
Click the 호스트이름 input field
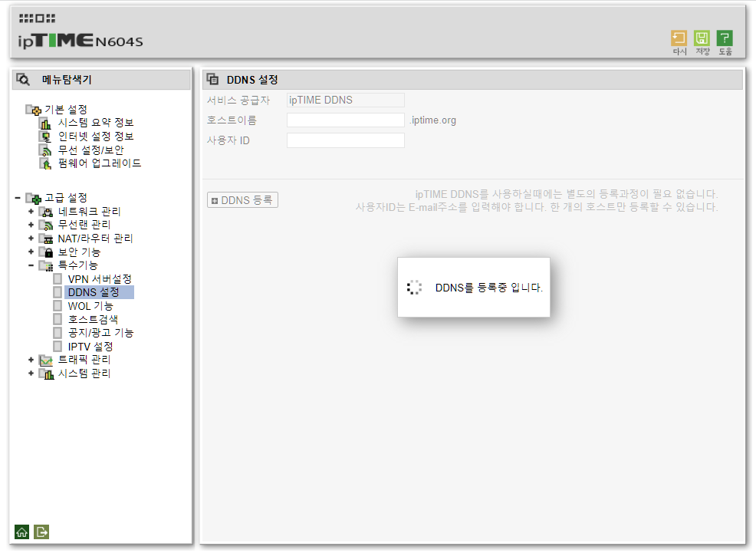tap(346, 120)
